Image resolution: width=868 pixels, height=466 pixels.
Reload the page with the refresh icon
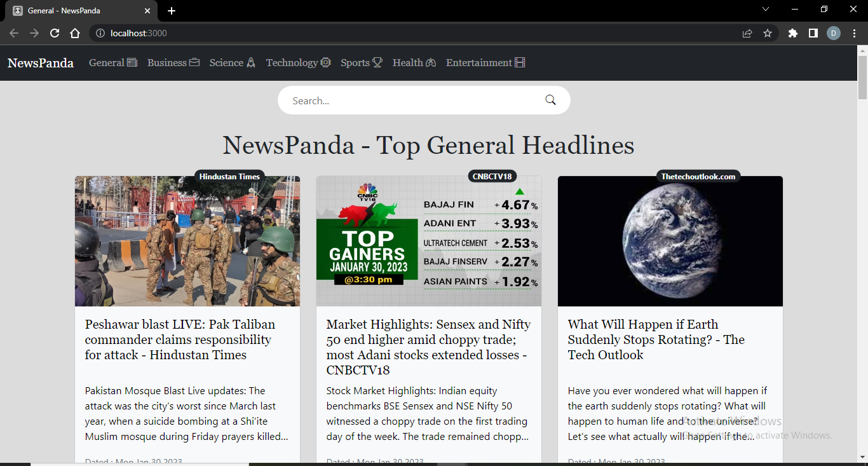pyautogui.click(x=55, y=33)
